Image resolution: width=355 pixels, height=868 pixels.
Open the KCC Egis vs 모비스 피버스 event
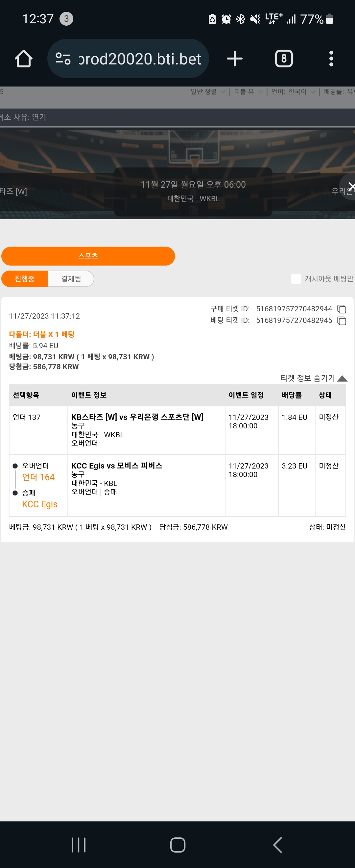coord(117,466)
